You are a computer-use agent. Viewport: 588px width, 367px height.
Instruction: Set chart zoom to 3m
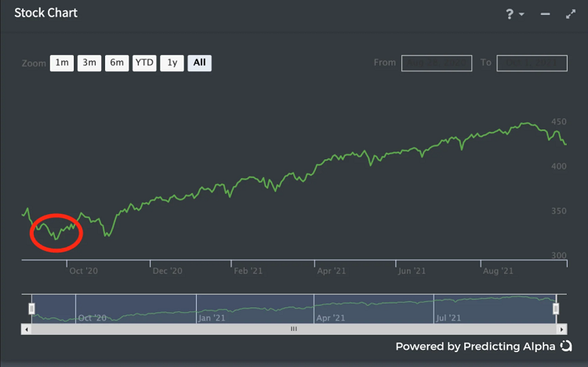(89, 63)
